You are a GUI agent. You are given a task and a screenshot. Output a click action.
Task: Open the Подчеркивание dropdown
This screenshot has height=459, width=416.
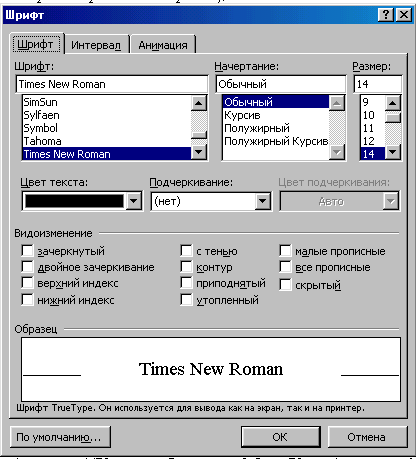pos(263,201)
